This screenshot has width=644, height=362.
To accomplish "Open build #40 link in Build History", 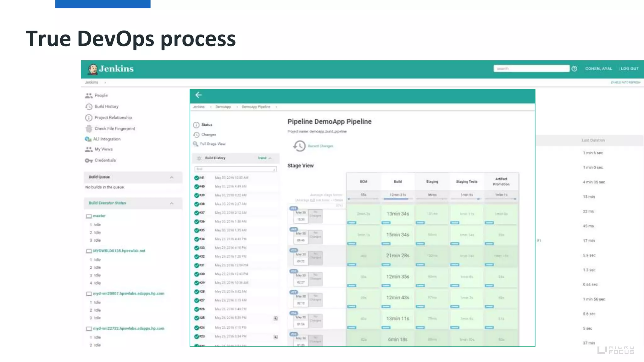I will [202, 186].
